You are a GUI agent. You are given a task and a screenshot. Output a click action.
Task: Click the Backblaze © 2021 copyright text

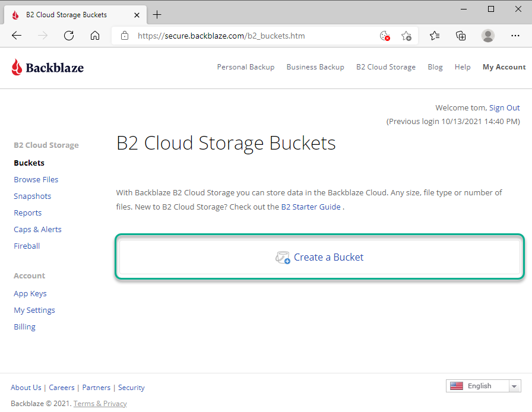click(x=41, y=404)
